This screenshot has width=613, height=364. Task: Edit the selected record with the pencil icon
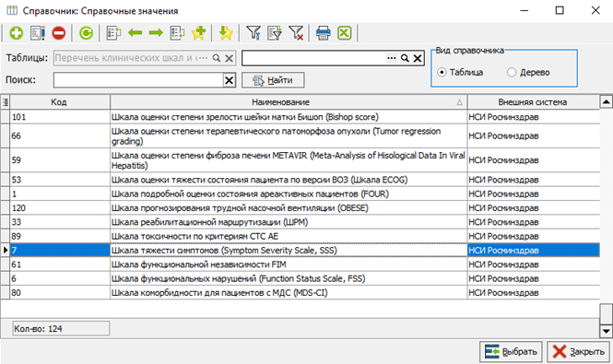click(38, 33)
